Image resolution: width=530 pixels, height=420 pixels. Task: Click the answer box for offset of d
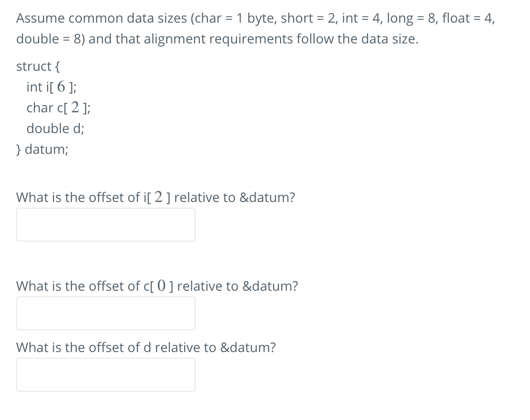pos(105,374)
